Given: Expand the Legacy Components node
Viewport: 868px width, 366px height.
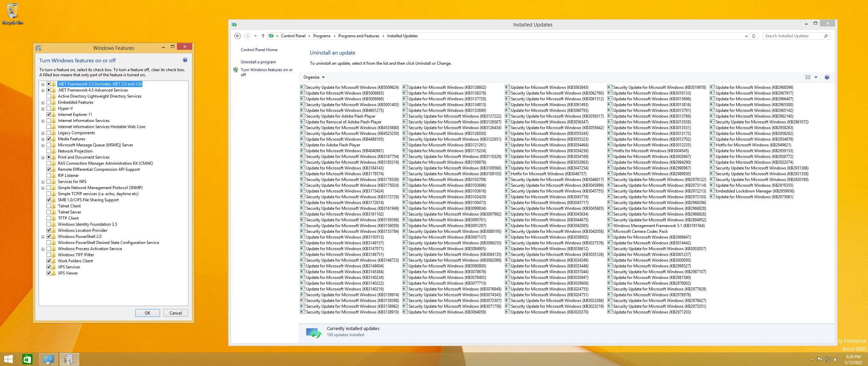Looking at the screenshot, I should pos(43,133).
